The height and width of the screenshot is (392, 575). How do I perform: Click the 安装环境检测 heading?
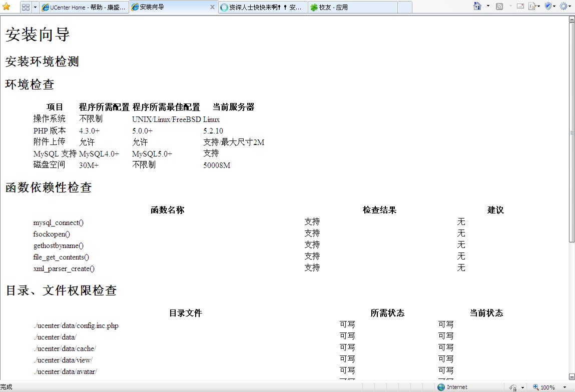[x=42, y=61]
